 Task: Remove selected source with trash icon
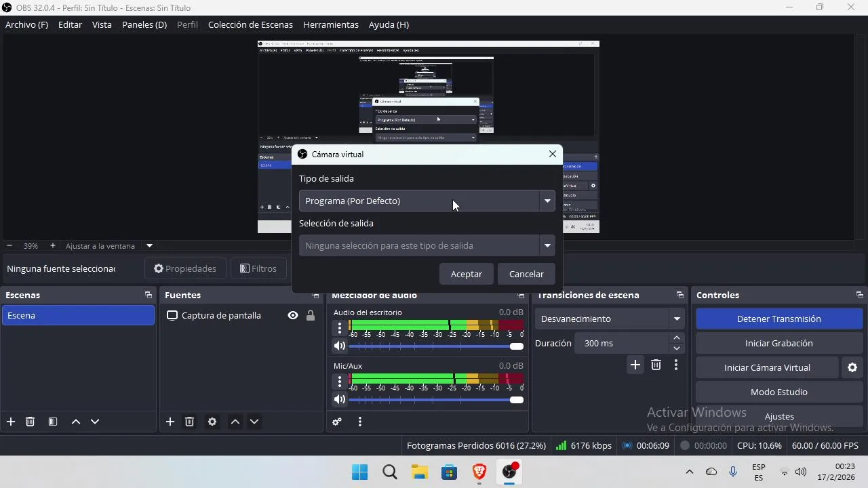pos(189,422)
